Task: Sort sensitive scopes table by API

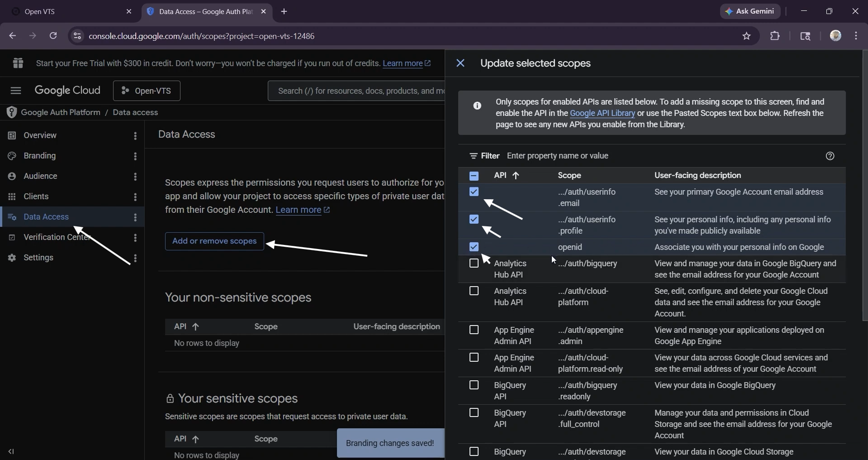Action: click(x=187, y=439)
